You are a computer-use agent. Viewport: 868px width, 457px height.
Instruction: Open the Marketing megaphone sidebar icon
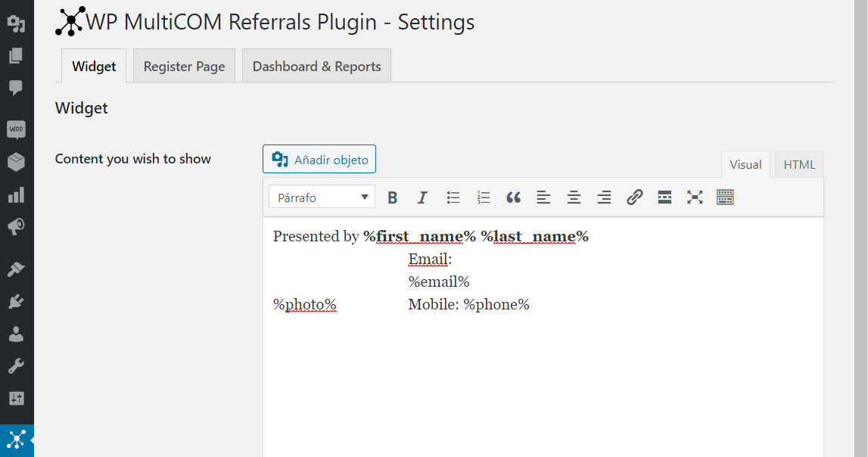(16, 227)
